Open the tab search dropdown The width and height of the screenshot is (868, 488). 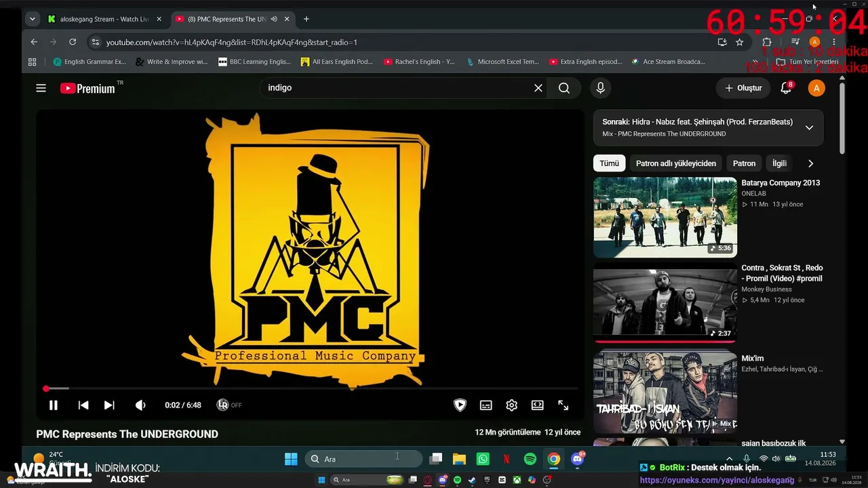click(x=32, y=19)
